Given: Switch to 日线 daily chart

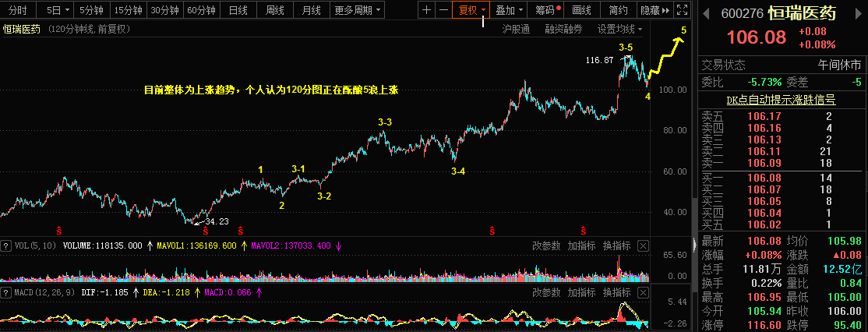Looking at the screenshot, I should click(x=238, y=10).
